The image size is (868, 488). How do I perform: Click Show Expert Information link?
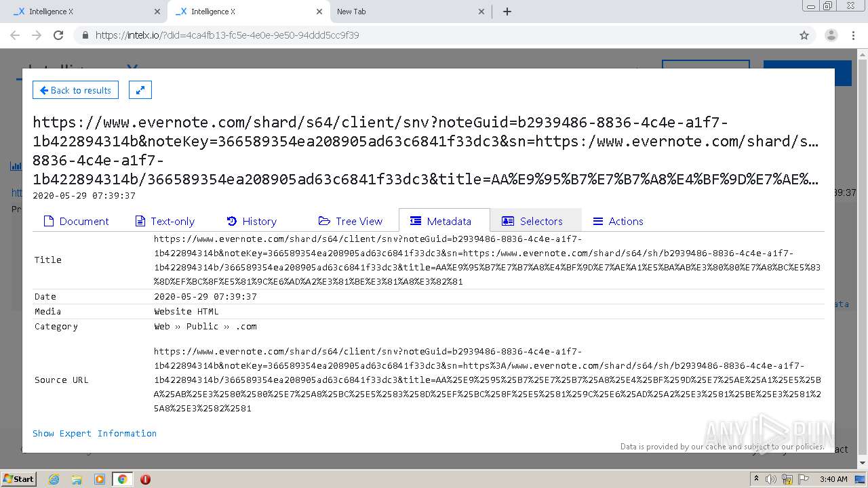(x=94, y=433)
